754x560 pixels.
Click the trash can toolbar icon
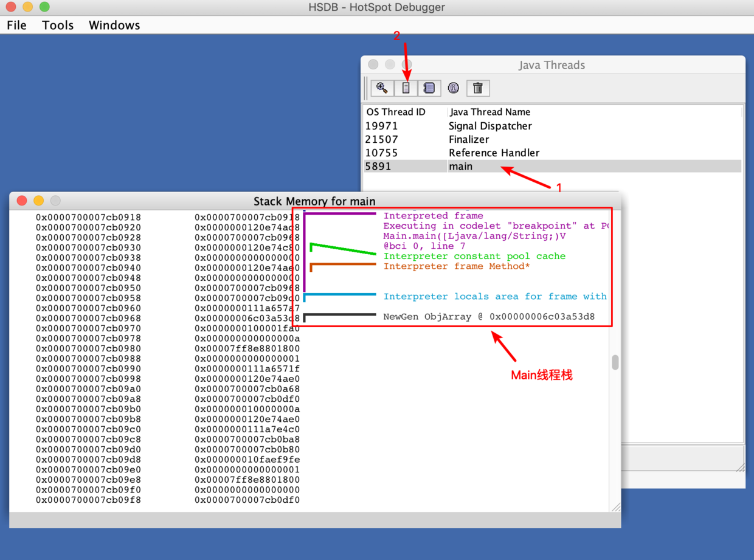click(478, 88)
